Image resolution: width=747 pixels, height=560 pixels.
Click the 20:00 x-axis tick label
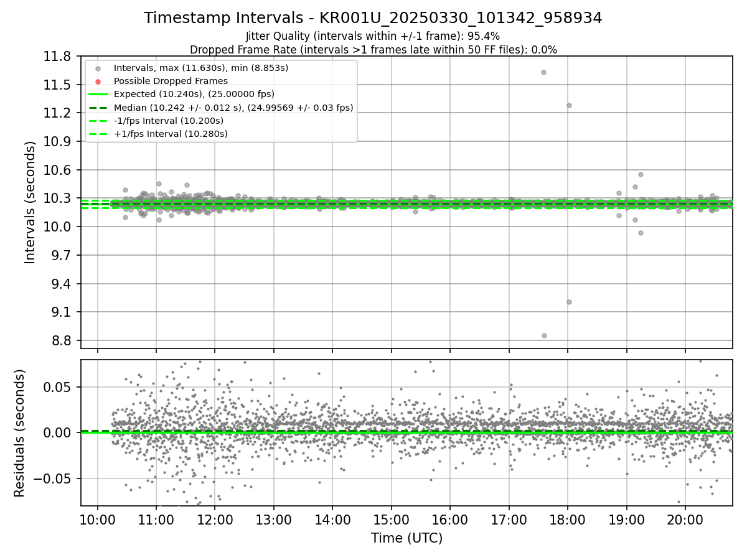tap(685, 520)
